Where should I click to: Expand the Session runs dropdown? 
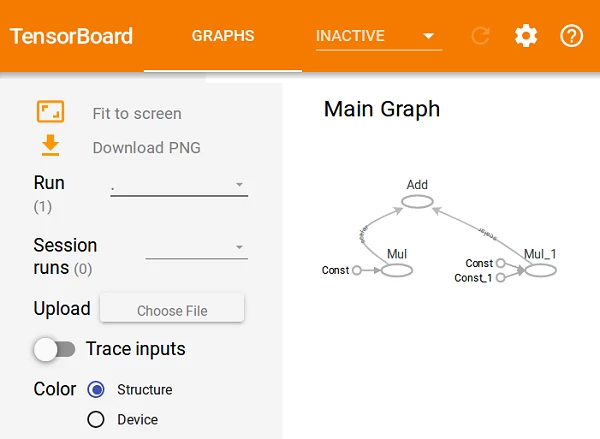tap(196, 247)
